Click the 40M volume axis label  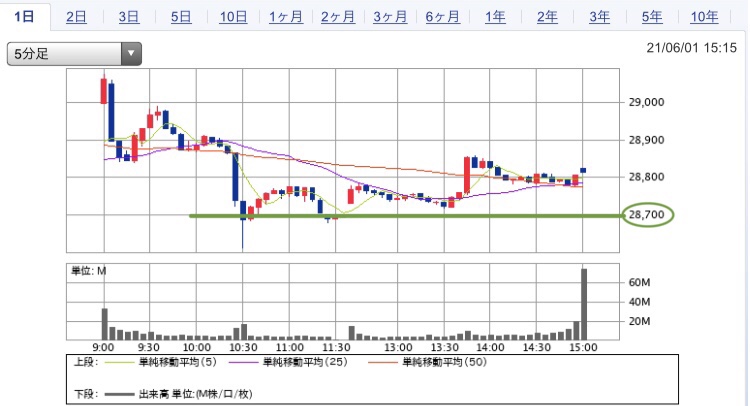tap(640, 302)
